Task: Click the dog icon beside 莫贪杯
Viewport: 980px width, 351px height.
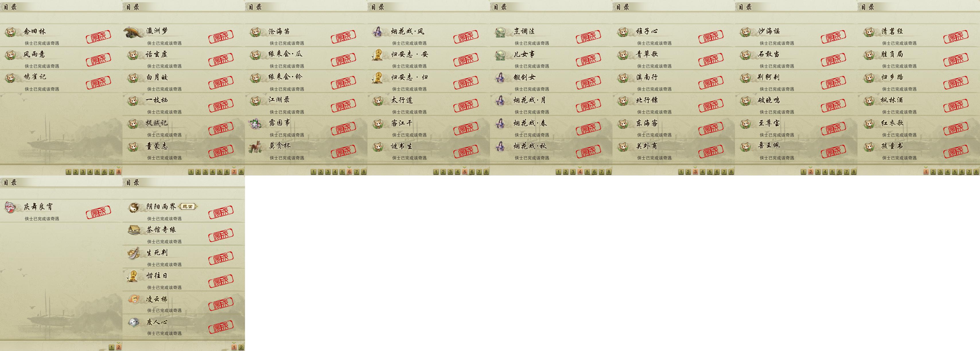Action: pos(256,147)
